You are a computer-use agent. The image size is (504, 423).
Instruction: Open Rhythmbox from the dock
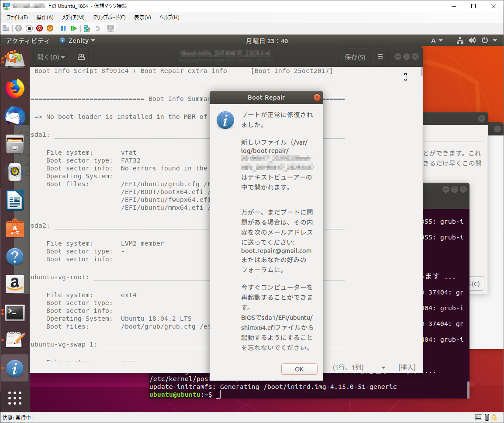click(15, 172)
